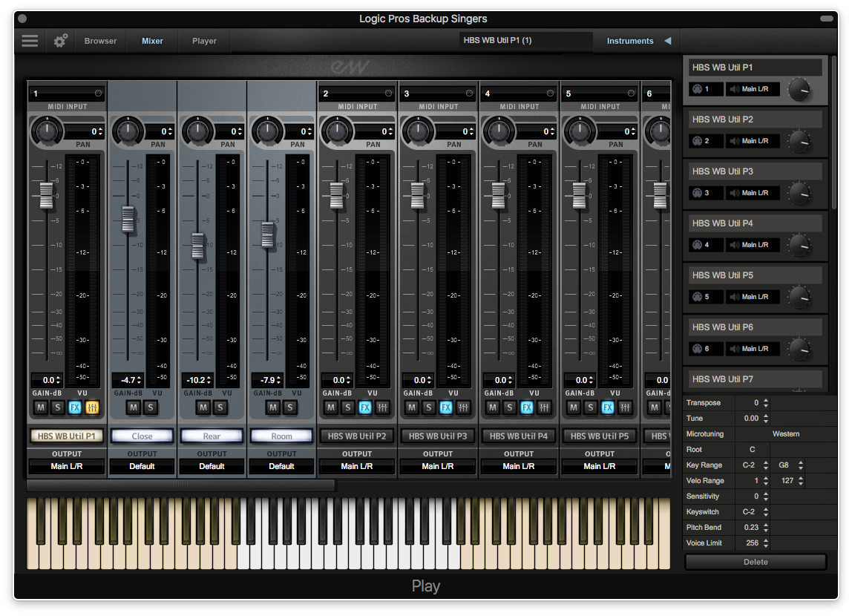Image resolution: width=852 pixels, height=616 pixels.
Task: Click HBS WB Util P4 channel name button
Action: pos(519,436)
